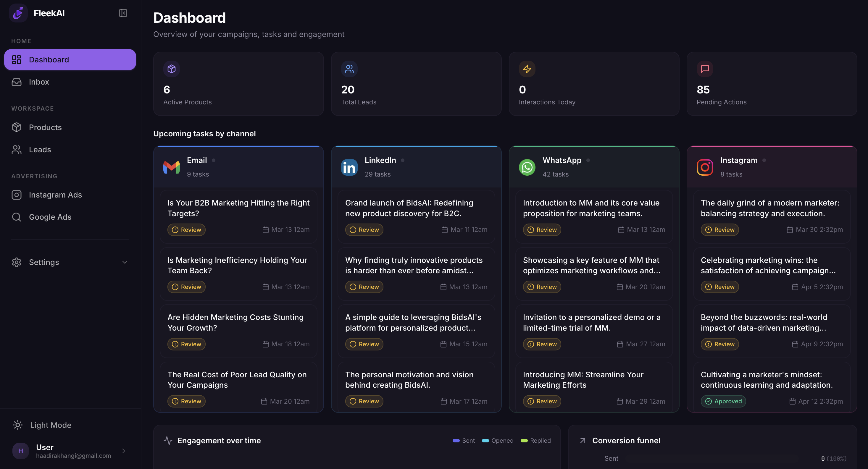Open Google Ads section

coord(70,217)
